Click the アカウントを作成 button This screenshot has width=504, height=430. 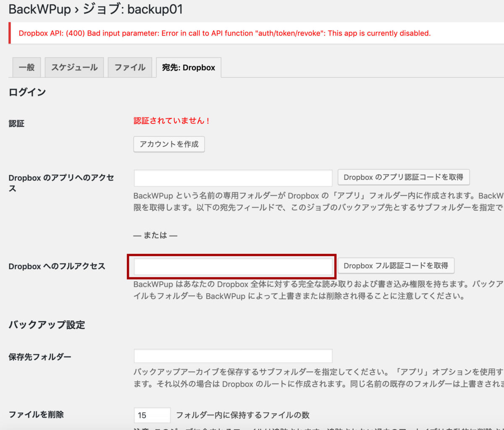tap(169, 144)
